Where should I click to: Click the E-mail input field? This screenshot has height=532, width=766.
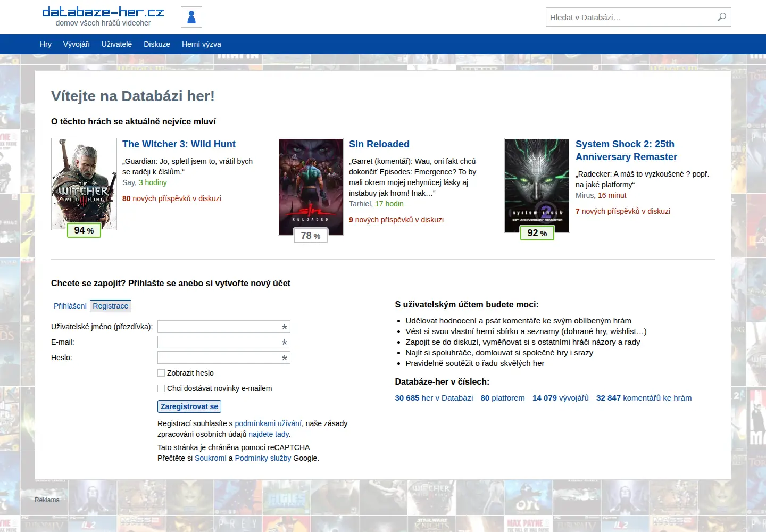[224, 342]
